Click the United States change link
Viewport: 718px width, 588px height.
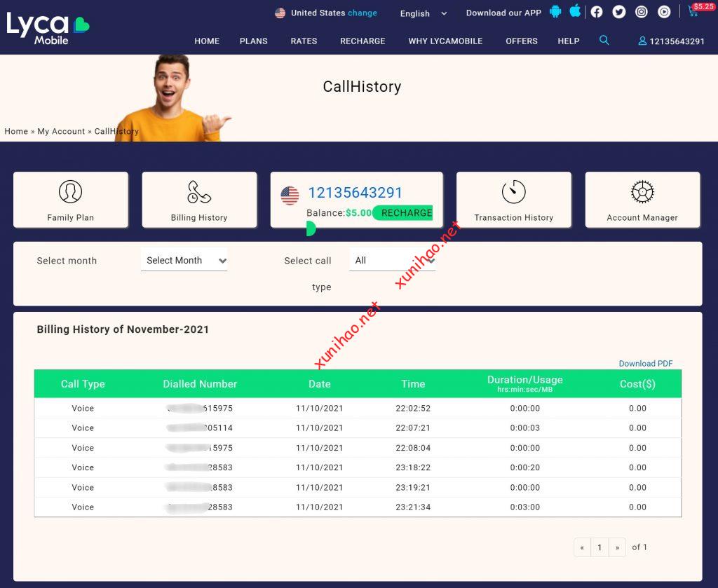(362, 13)
